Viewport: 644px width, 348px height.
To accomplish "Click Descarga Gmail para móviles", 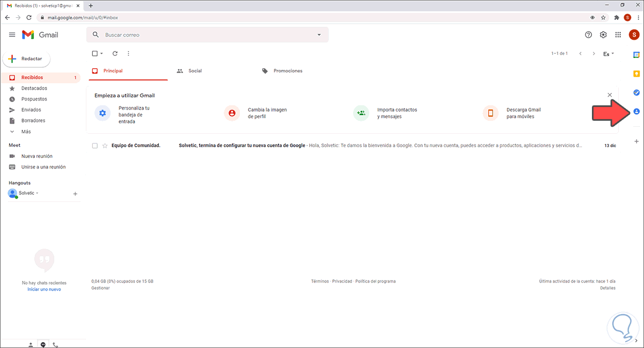I will click(513, 113).
